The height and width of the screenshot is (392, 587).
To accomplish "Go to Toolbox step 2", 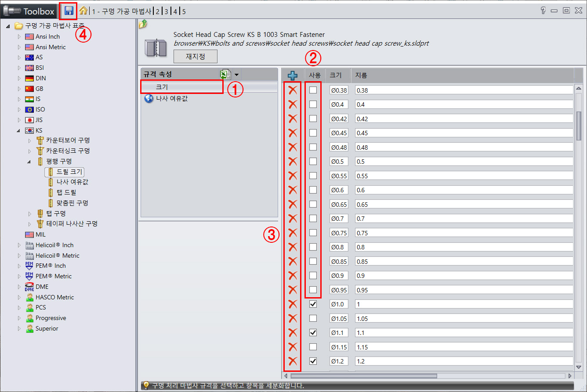I will (x=157, y=11).
